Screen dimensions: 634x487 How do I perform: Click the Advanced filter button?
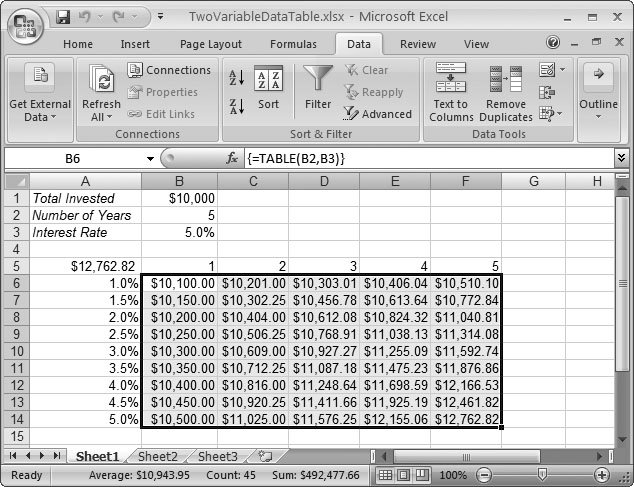point(377,114)
